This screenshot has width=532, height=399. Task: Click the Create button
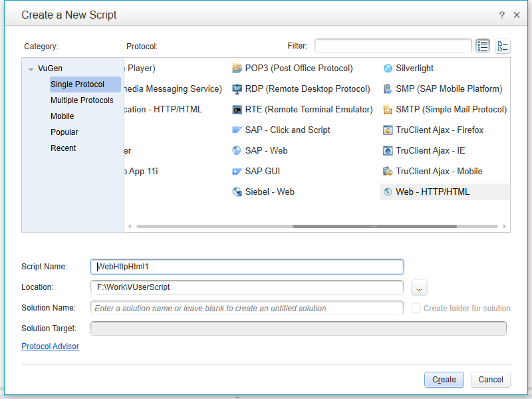tap(444, 380)
